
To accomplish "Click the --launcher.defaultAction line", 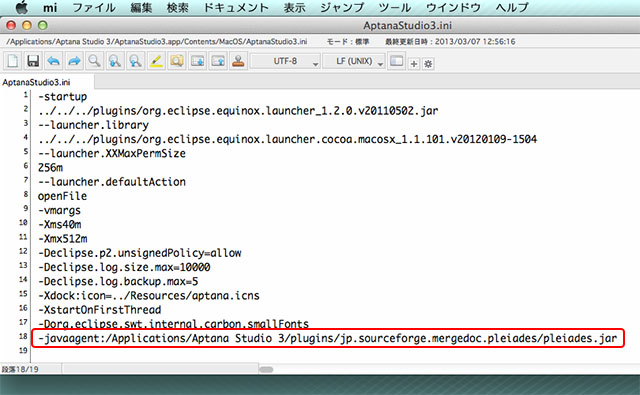I will pyautogui.click(x=112, y=182).
